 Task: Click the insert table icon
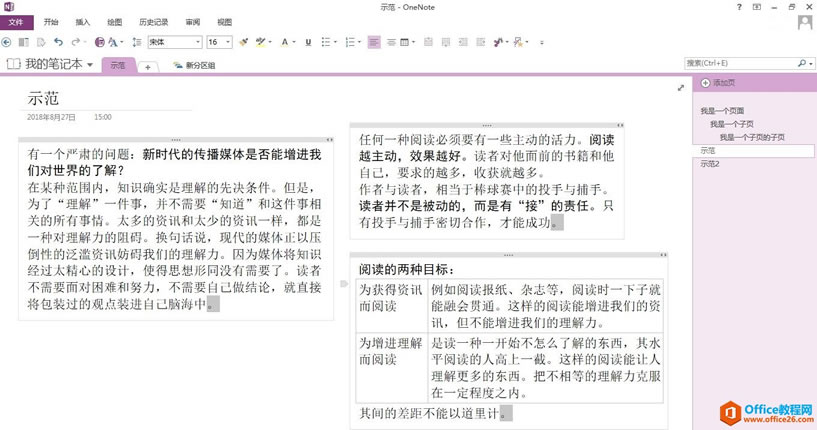click(404, 42)
